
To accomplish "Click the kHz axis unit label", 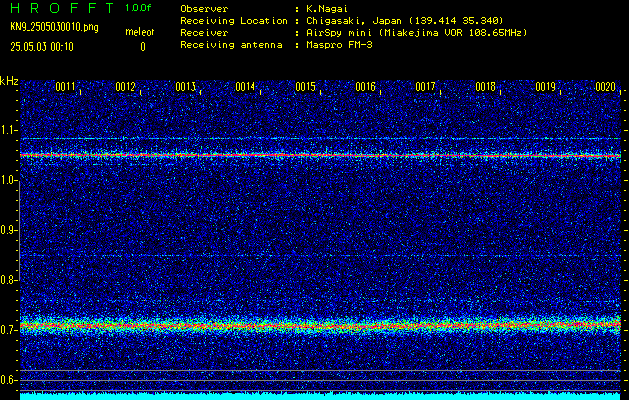I will [9, 81].
